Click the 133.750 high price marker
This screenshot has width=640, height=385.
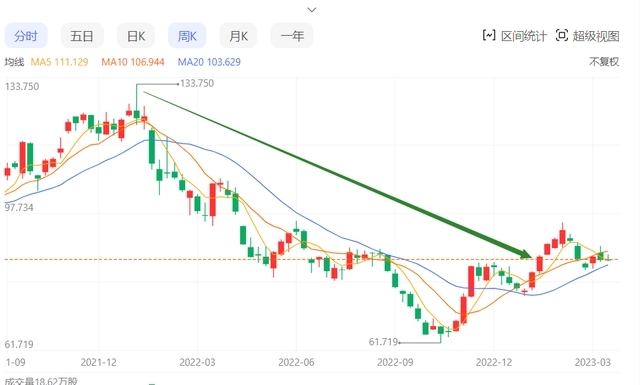[x=197, y=83]
